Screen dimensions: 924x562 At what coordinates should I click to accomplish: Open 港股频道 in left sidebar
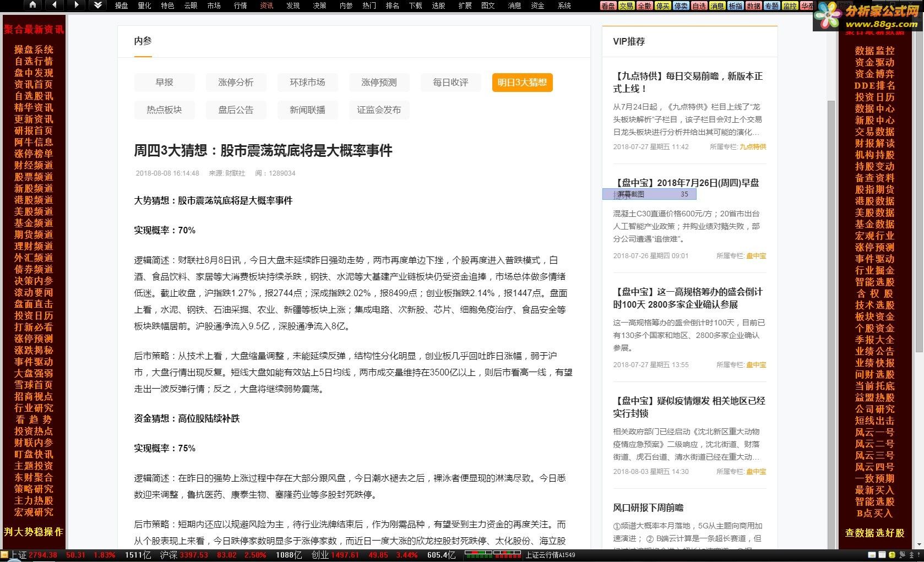[34, 200]
